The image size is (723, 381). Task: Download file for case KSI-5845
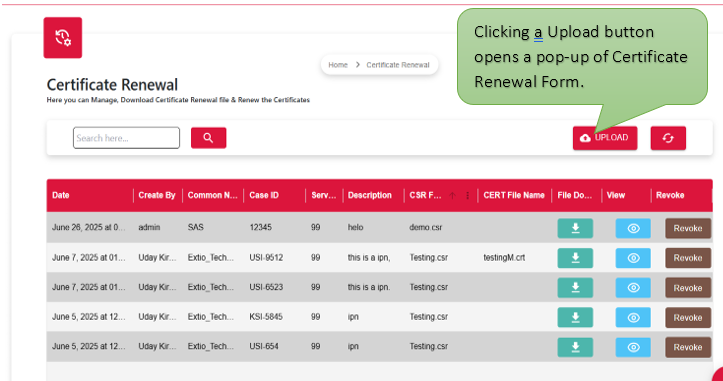575,317
